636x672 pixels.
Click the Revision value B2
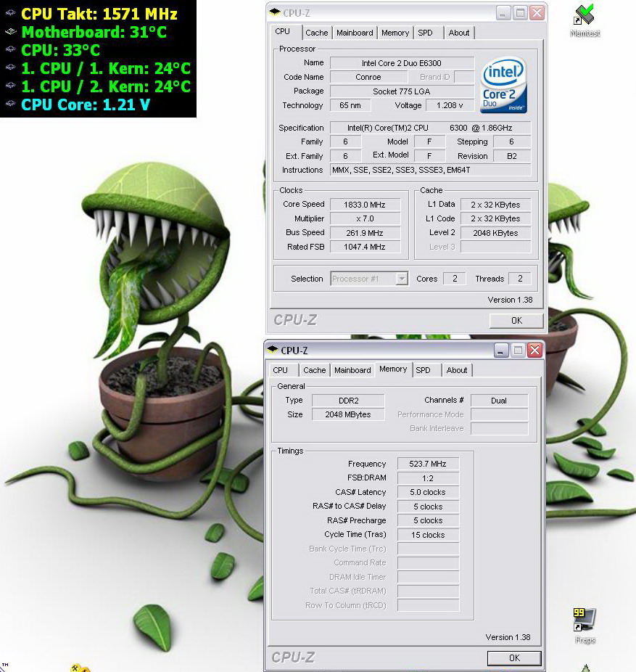512,156
